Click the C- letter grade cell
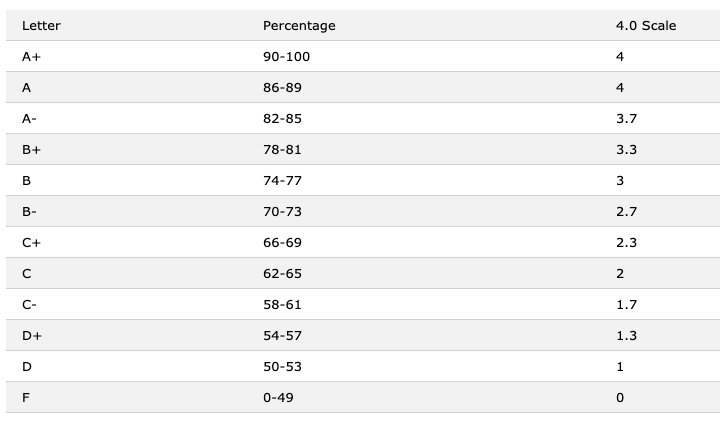Screen dimensions: 720x422 pos(29,305)
